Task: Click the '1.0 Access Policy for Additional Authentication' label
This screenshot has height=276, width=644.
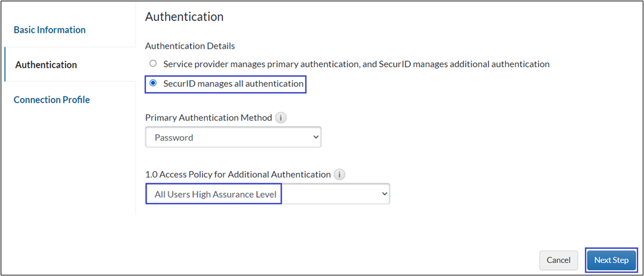Action: [x=238, y=175]
